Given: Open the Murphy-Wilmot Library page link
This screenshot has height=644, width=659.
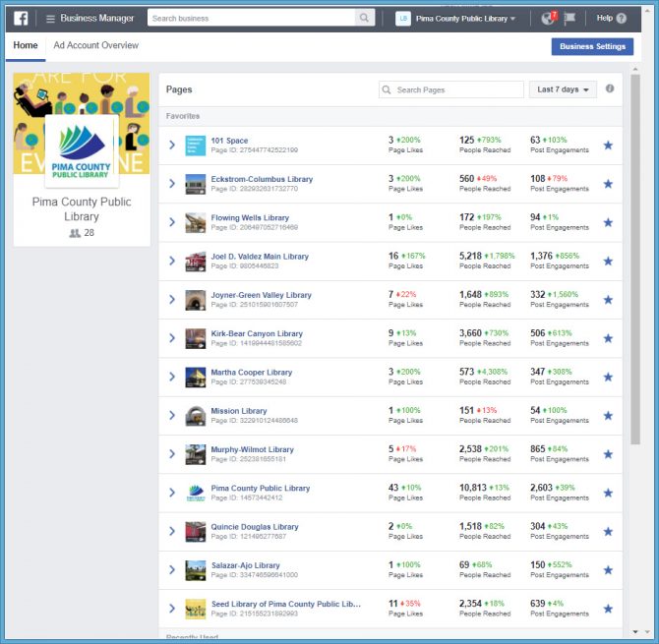Looking at the screenshot, I should click(x=252, y=450).
